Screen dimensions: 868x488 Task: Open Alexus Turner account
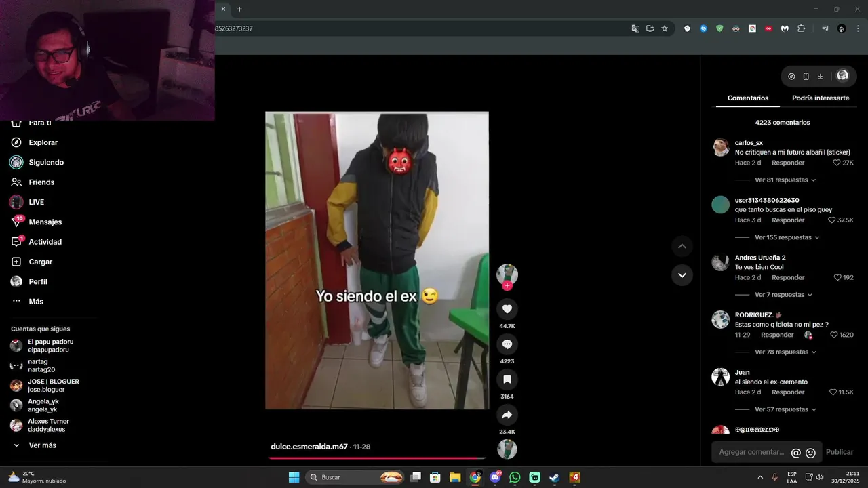point(39,425)
